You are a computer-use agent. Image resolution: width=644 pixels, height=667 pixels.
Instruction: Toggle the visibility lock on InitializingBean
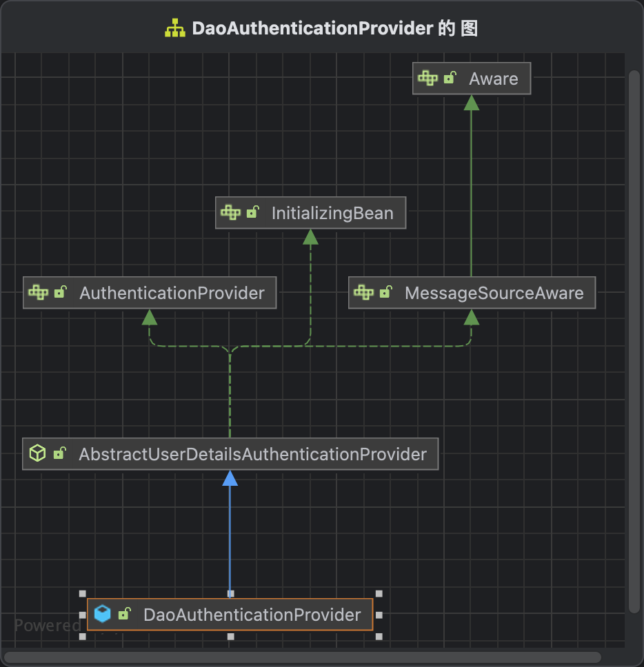pyautogui.click(x=252, y=212)
